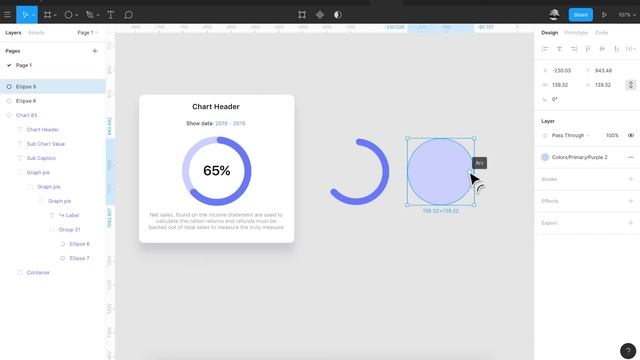Select the Group 31 layer
640x360 pixels.
click(53, 229)
